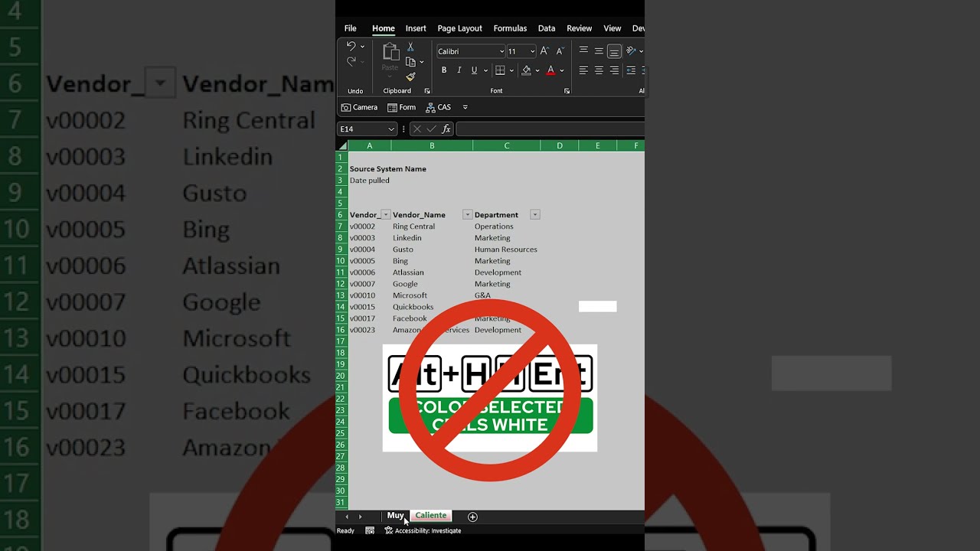This screenshot has width=980, height=551.
Task: Toggle Bold formatting
Action: point(444,70)
